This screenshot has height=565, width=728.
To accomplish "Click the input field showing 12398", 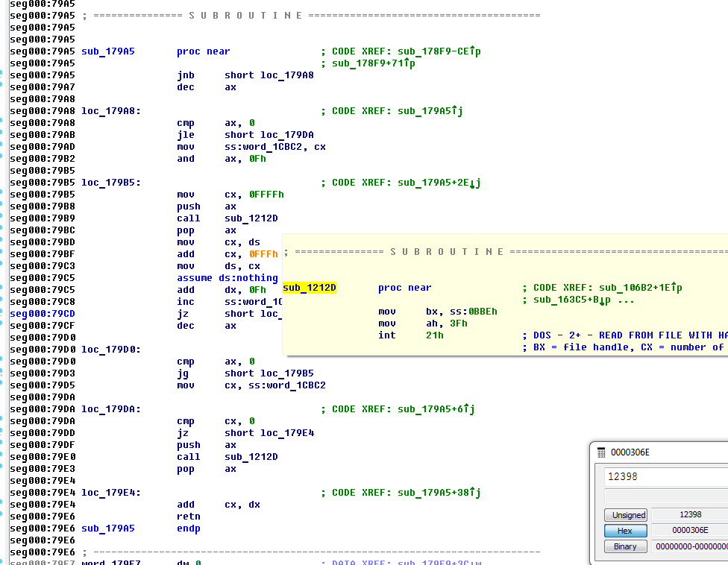I will [x=665, y=477].
